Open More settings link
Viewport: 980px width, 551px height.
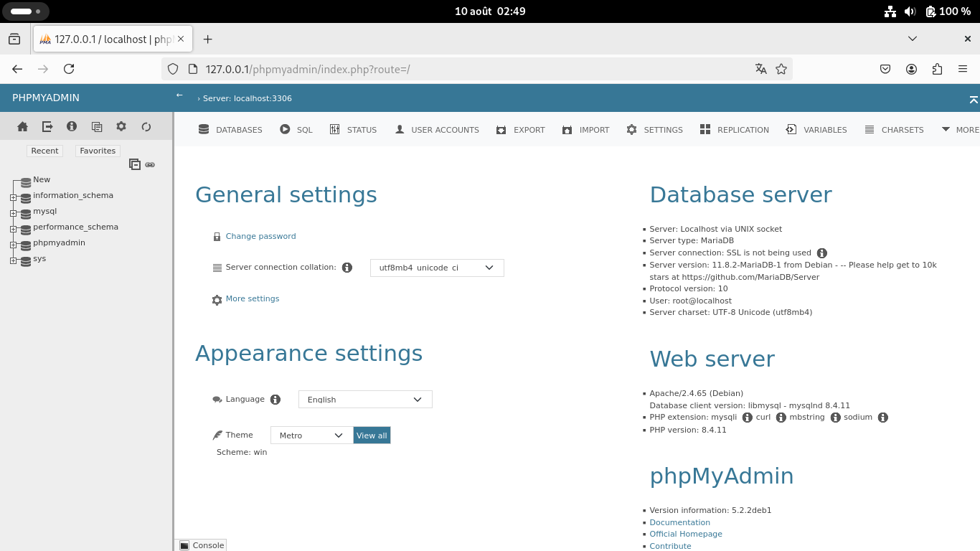pyautogui.click(x=253, y=298)
